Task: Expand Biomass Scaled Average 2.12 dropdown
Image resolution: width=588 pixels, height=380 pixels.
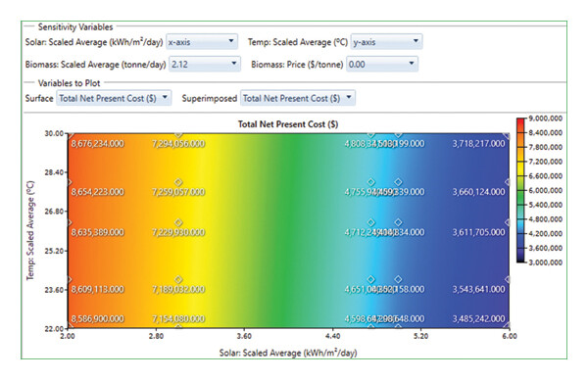Action: (205, 64)
